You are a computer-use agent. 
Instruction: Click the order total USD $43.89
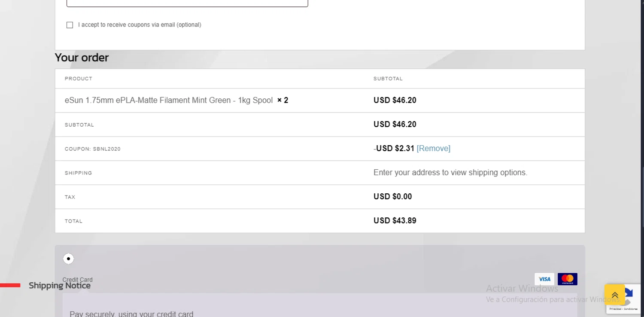[395, 220]
